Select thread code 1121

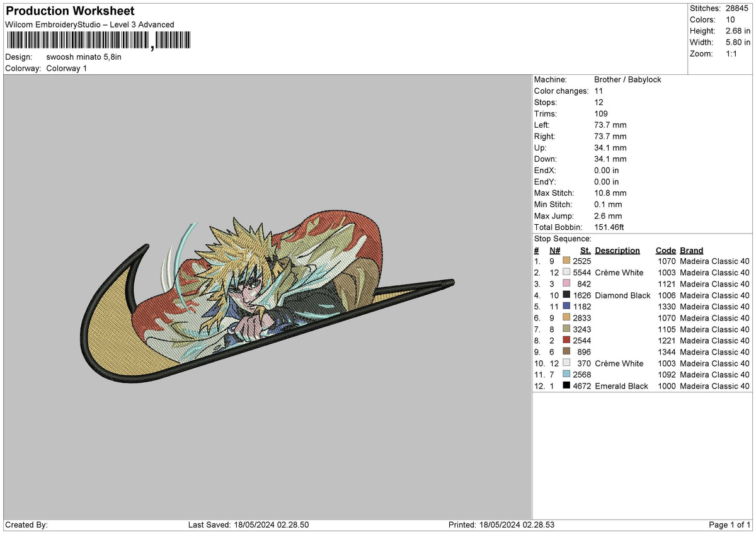coord(666,284)
